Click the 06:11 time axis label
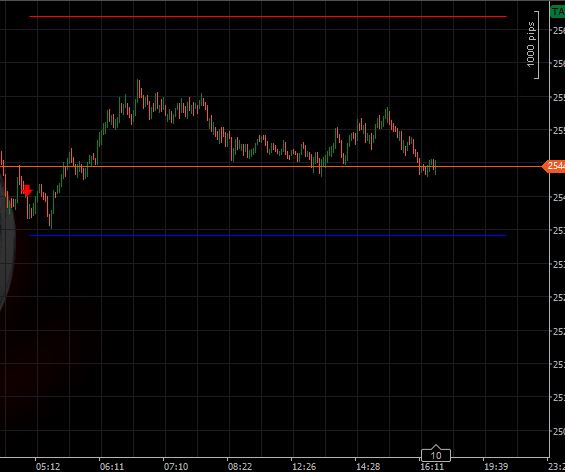 112,467
